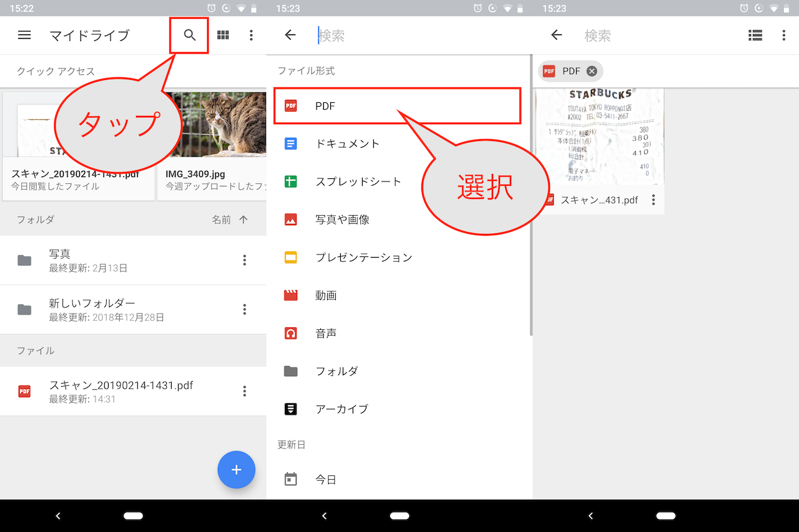Select ドキュメント file type
The image size is (799, 532).
click(347, 143)
